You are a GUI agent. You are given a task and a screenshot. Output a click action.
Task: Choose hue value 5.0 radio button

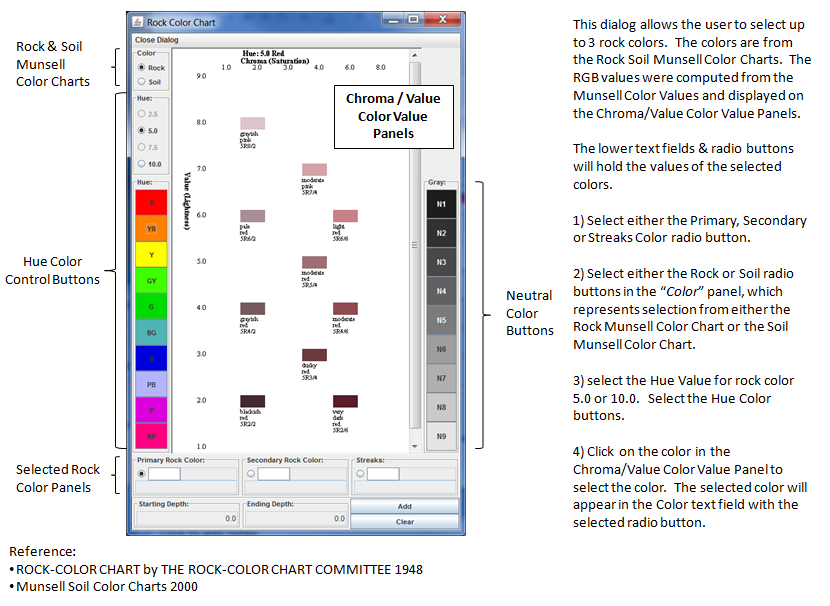pos(141,130)
